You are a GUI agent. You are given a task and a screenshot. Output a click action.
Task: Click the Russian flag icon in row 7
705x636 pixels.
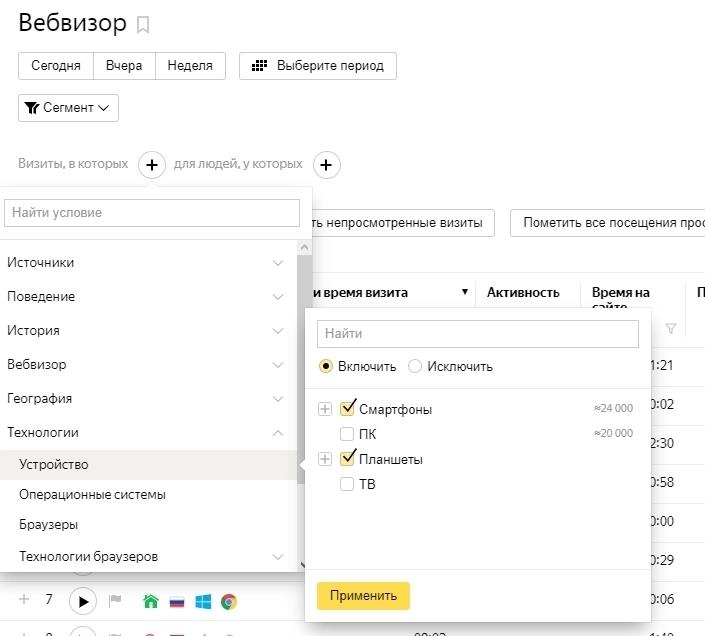(x=177, y=601)
